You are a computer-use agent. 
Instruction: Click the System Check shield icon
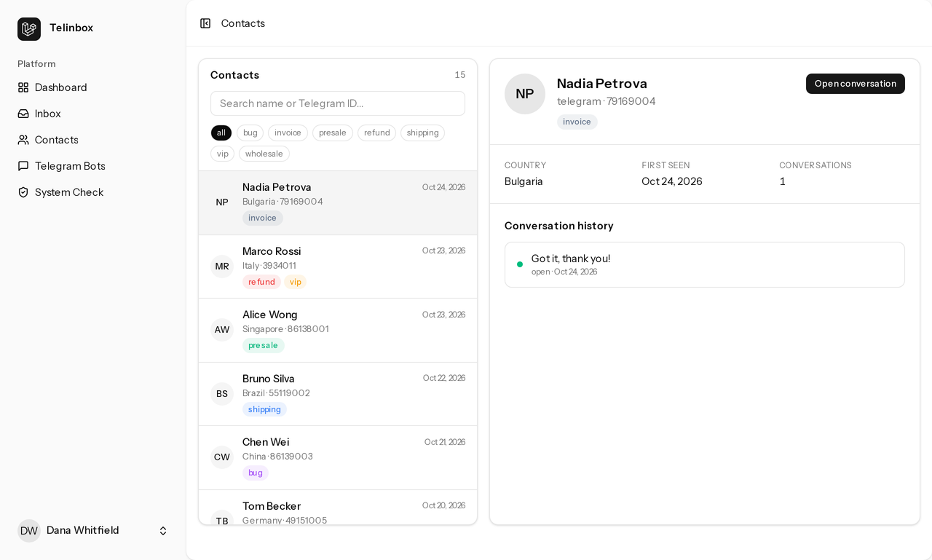pos(23,192)
